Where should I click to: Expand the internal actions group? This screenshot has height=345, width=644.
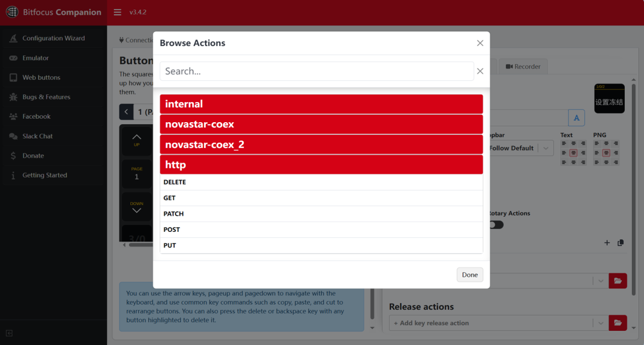[321, 104]
